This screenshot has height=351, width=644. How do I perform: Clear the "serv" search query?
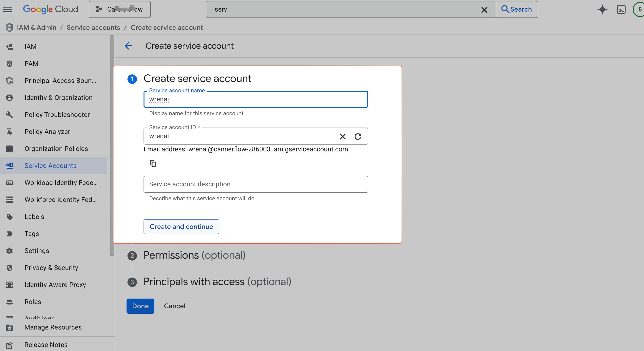tap(484, 10)
